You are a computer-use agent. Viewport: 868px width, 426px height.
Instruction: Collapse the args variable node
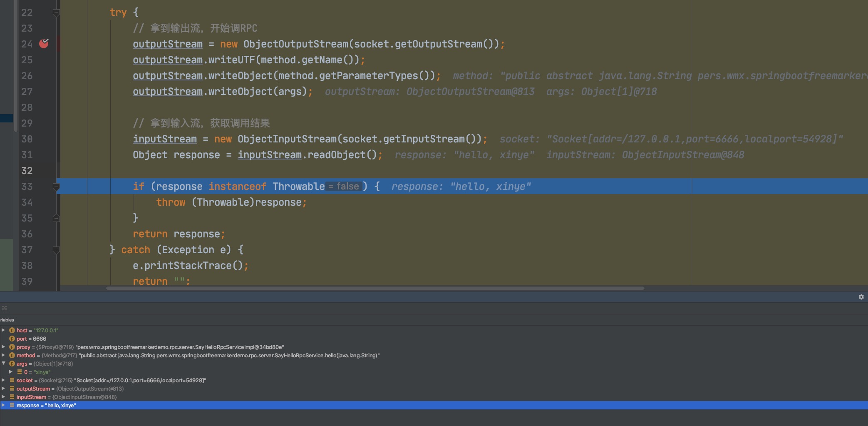coord(3,364)
